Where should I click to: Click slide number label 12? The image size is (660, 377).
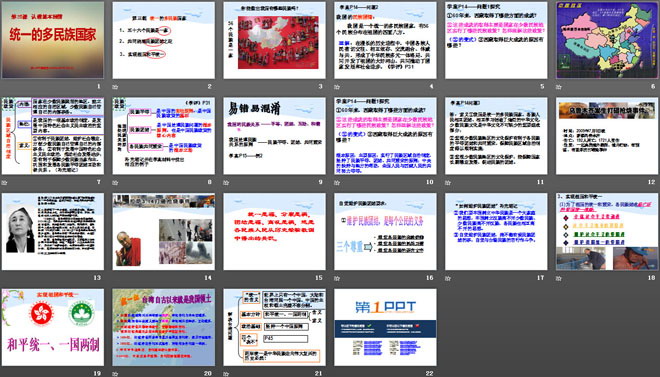click(x=652, y=182)
